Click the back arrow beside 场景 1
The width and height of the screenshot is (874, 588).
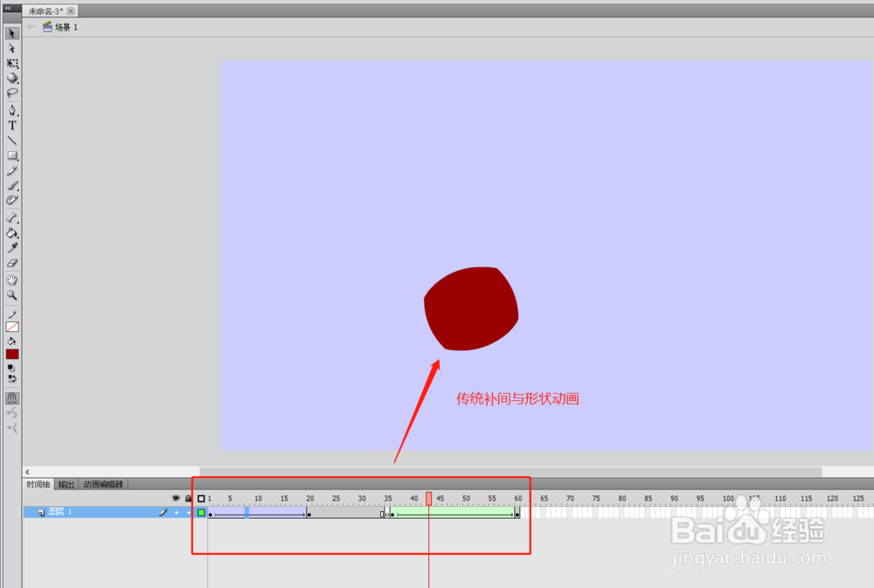[31, 27]
